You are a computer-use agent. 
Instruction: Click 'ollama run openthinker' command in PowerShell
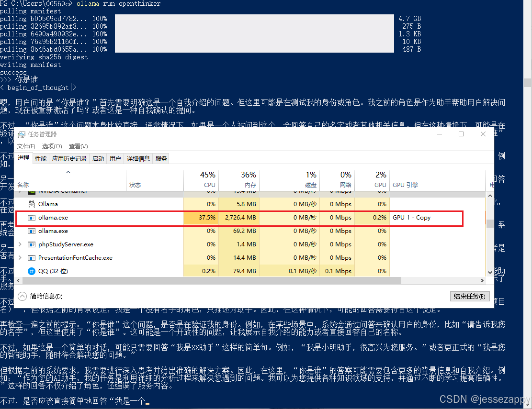point(118,4)
